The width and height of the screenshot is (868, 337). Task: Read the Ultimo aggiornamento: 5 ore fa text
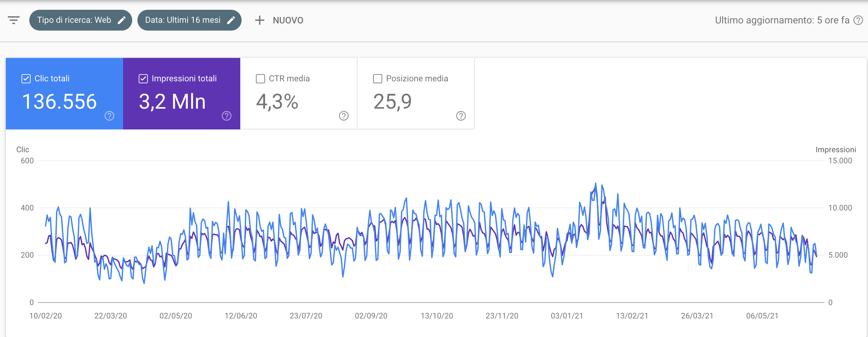pos(782,20)
